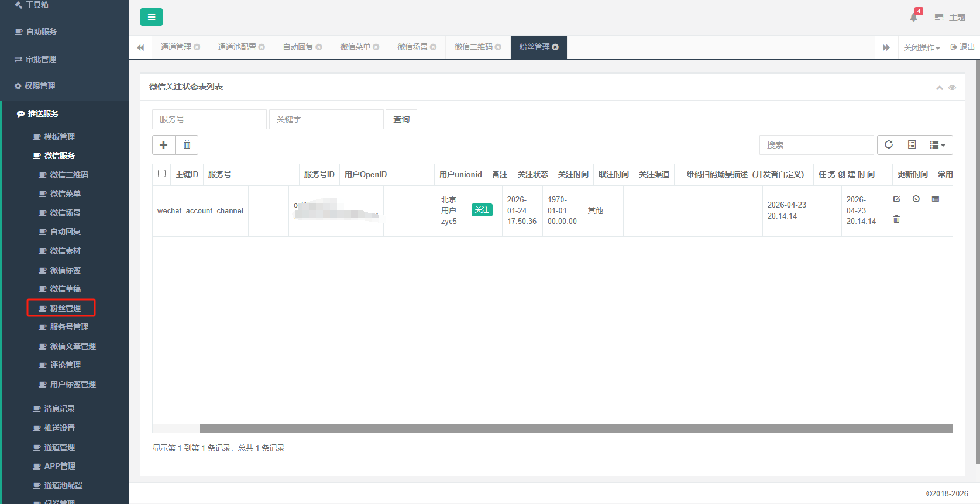Close the 微信菜单 tab via its x icon
Screen dimensions: 980x504
point(376,47)
